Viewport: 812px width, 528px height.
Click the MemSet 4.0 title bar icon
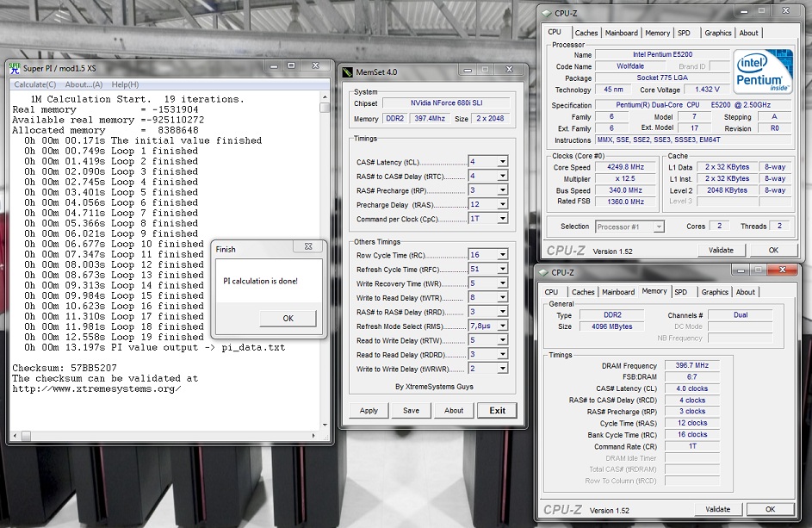(x=348, y=72)
